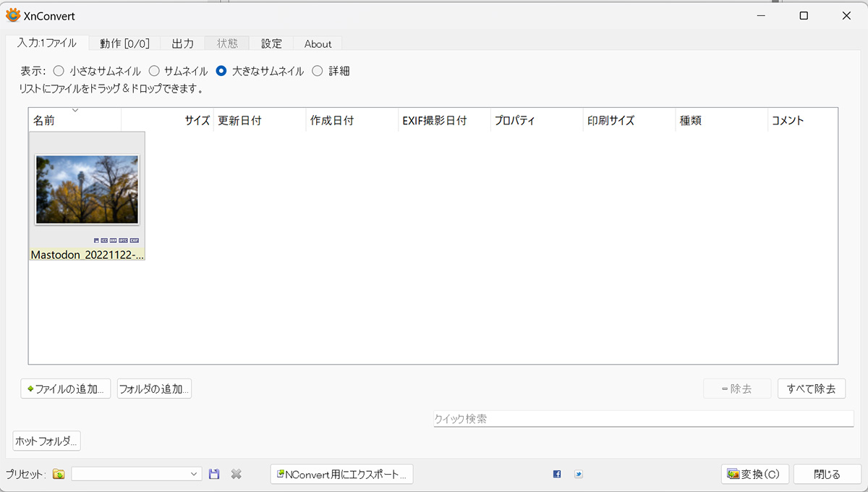Screen dimensions: 868x492
Task: Sort the list by 名前 column header
Action: [x=74, y=121]
